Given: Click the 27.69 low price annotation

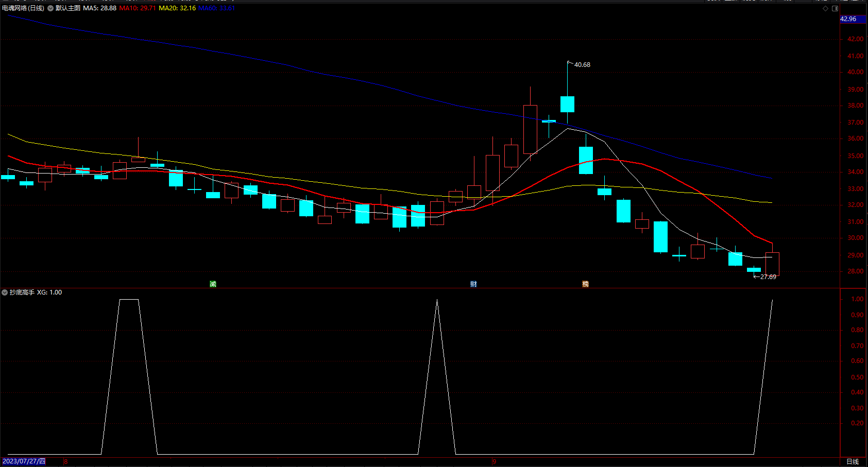Looking at the screenshot, I should 768,277.
